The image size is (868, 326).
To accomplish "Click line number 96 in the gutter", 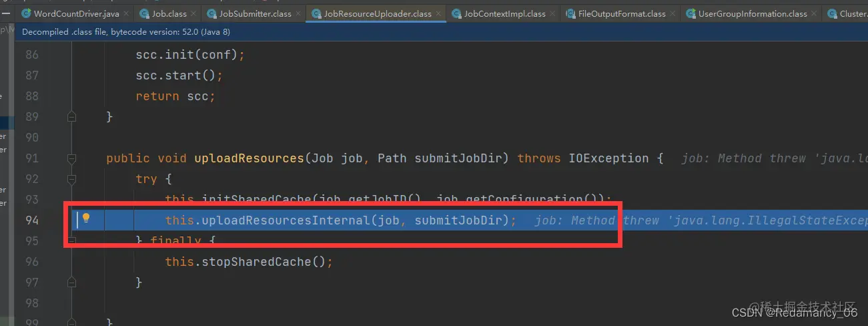I will 32,262.
